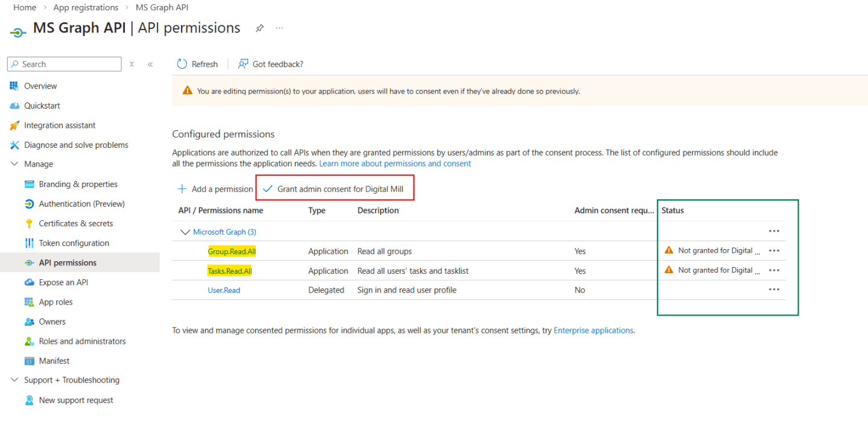This screenshot has height=421, width=868.
Task: Click the pin icon beside API permissions title
Action: tap(259, 28)
